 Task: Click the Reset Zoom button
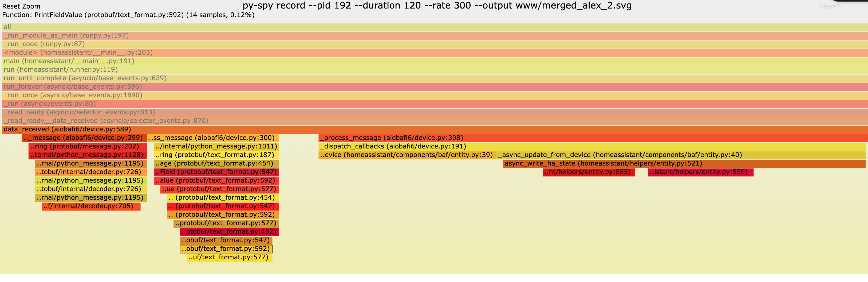pos(21,6)
